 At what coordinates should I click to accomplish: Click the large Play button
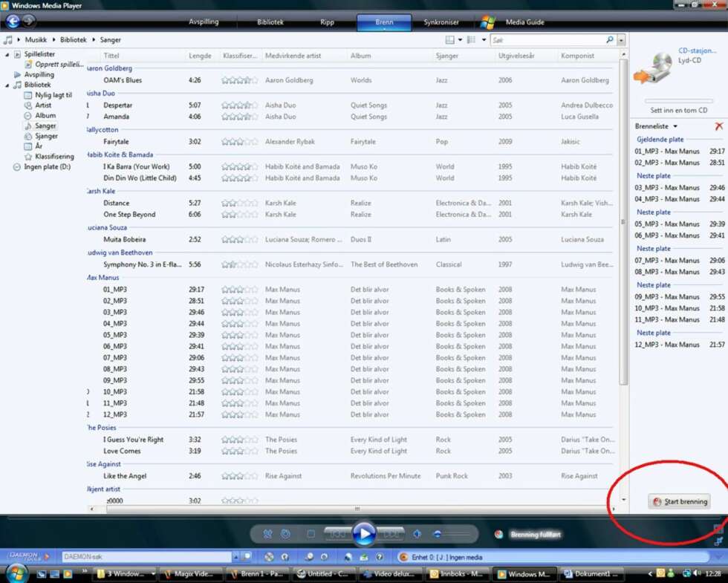click(365, 534)
